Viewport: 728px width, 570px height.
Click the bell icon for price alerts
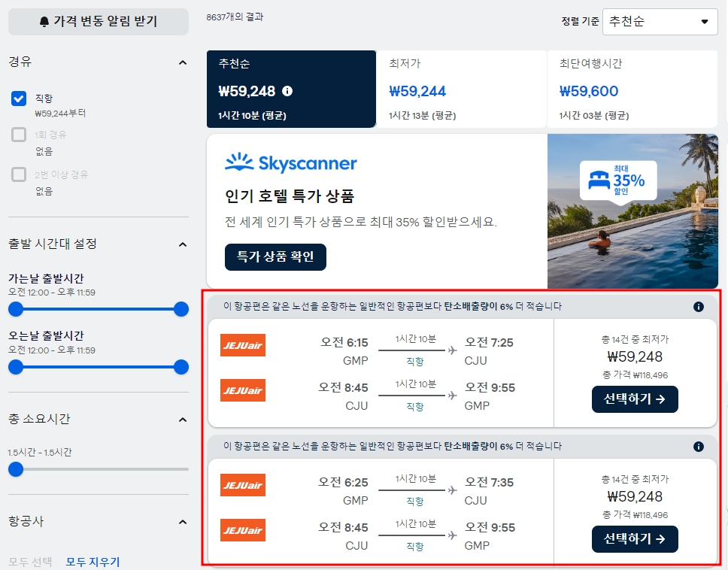[x=44, y=21]
